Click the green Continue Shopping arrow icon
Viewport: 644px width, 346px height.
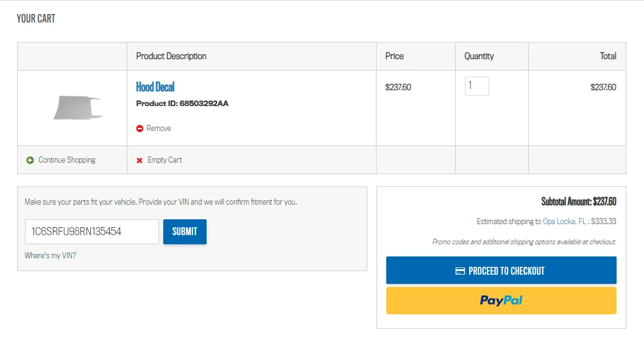click(x=30, y=160)
